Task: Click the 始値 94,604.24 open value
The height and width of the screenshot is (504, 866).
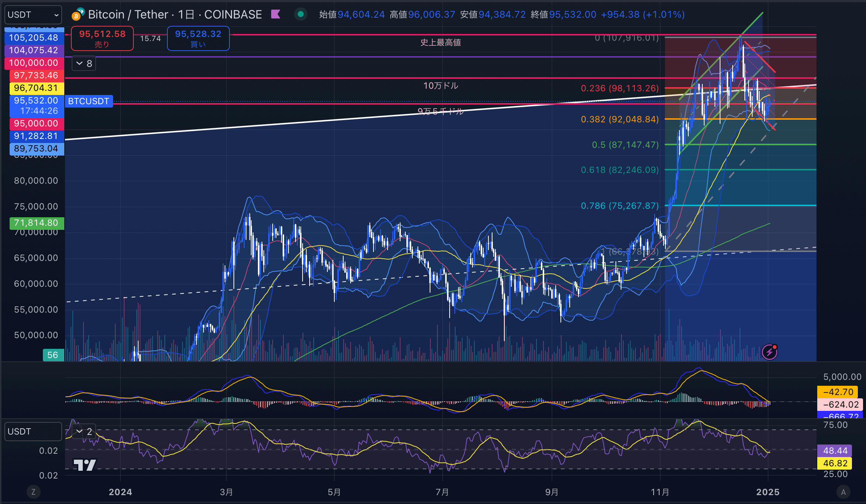Action: point(352,14)
